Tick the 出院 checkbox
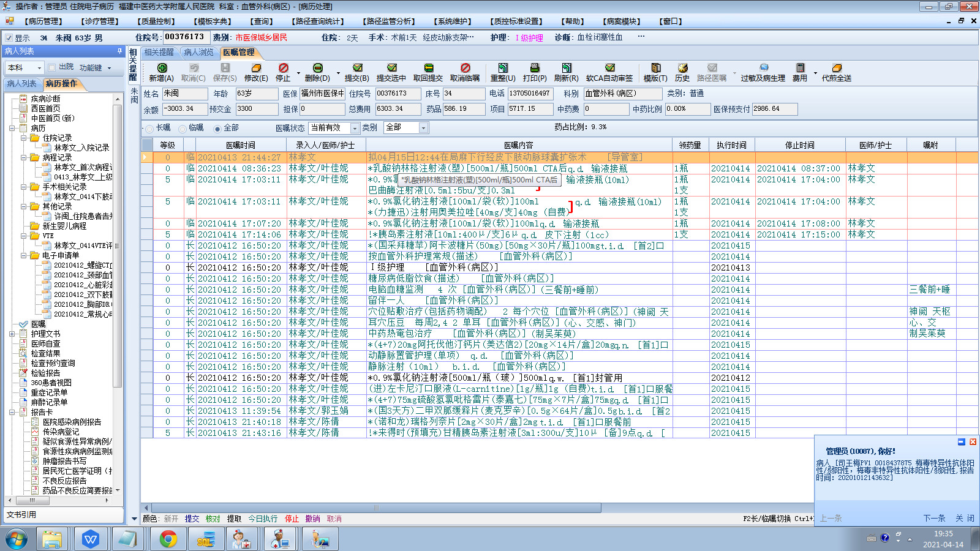This screenshot has height=551, width=980. pyautogui.click(x=52, y=67)
